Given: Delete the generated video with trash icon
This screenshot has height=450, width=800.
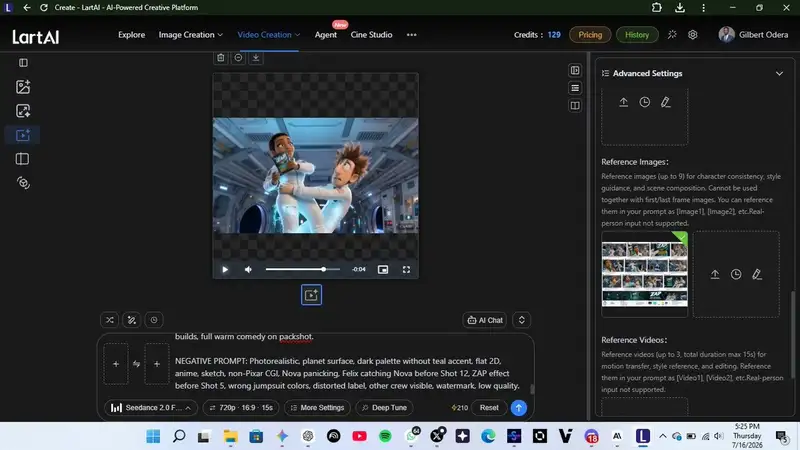Looking at the screenshot, I should [x=220, y=58].
